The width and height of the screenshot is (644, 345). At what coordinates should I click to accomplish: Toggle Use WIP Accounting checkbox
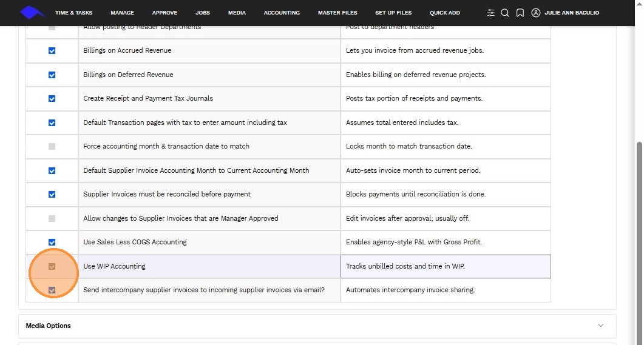(52, 266)
